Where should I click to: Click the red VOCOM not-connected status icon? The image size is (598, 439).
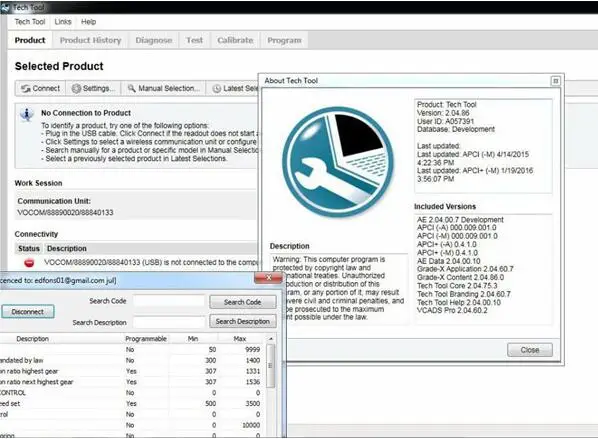pos(29,263)
